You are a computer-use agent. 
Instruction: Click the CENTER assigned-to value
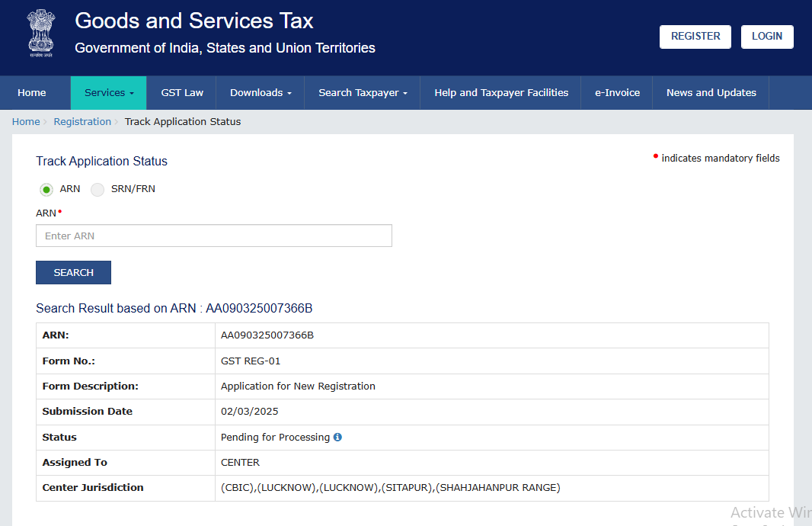pos(240,462)
